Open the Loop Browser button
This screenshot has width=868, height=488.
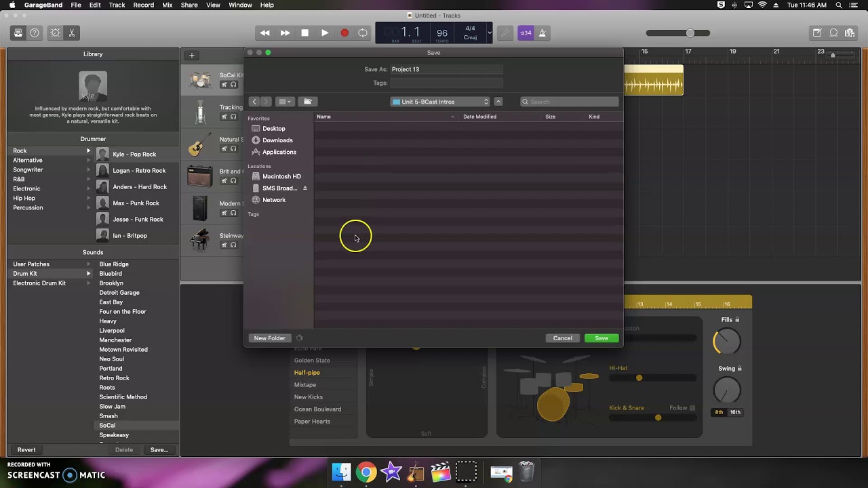[833, 33]
